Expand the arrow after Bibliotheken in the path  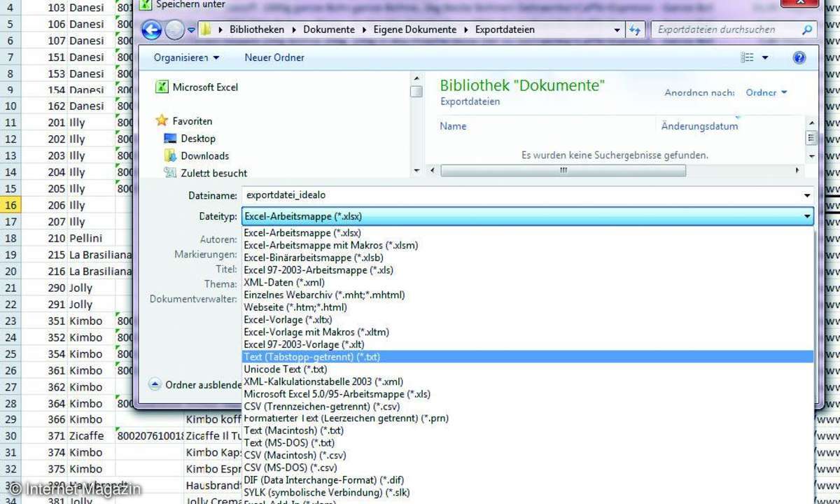tap(294, 30)
